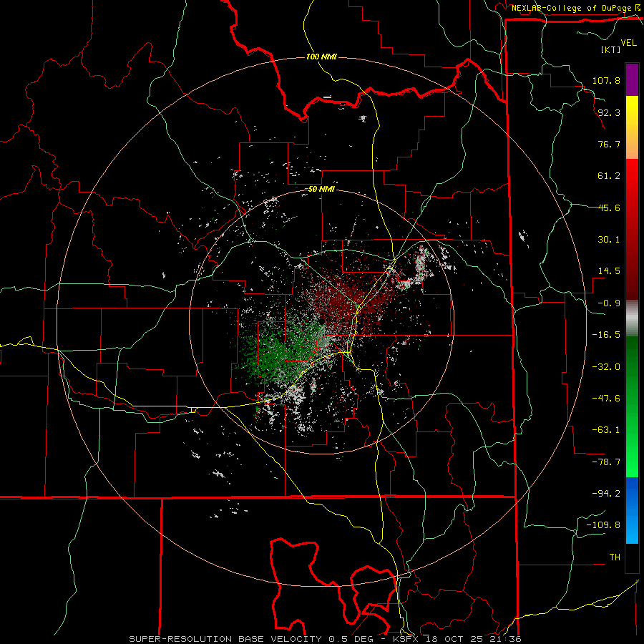Click the [KT] units label
The image size is (644, 644).
[x=611, y=49]
